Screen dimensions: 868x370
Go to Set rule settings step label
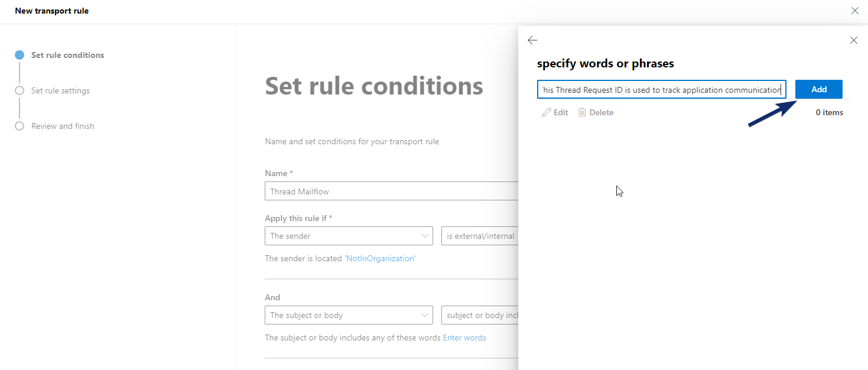pyautogui.click(x=60, y=90)
